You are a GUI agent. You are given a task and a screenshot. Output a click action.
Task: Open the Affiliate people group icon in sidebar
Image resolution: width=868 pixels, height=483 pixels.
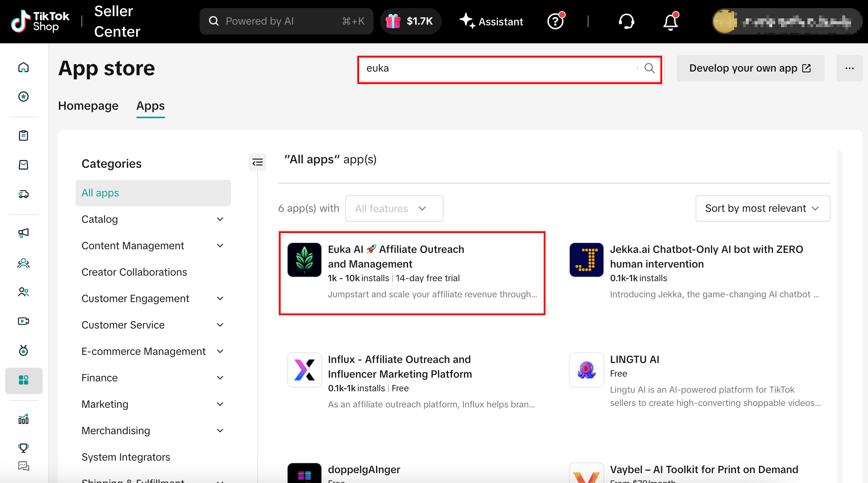point(23,263)
